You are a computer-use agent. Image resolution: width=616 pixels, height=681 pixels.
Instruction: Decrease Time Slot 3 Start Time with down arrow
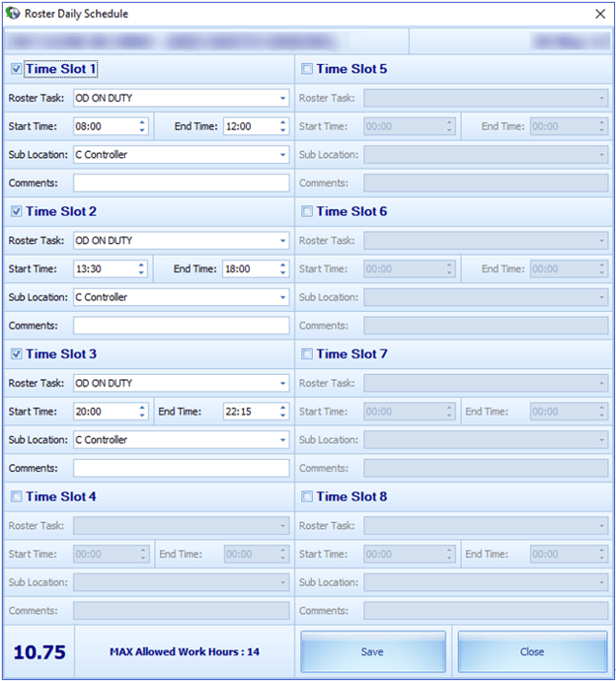click(142, 416)
